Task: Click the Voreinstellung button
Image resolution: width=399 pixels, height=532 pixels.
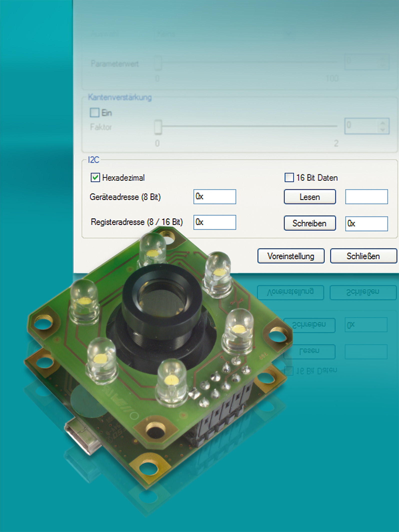Action: (x=291, y=256)
